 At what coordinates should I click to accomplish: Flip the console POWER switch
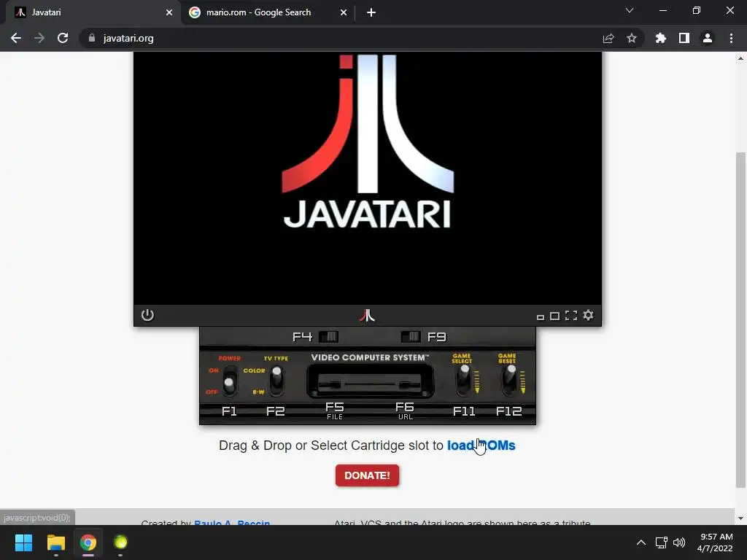coord(230,381)
